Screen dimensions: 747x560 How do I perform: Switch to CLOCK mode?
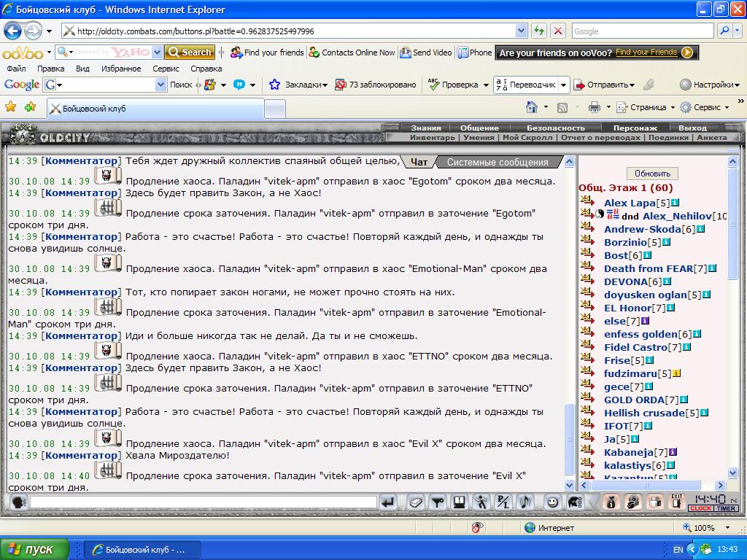pos(701,508)
